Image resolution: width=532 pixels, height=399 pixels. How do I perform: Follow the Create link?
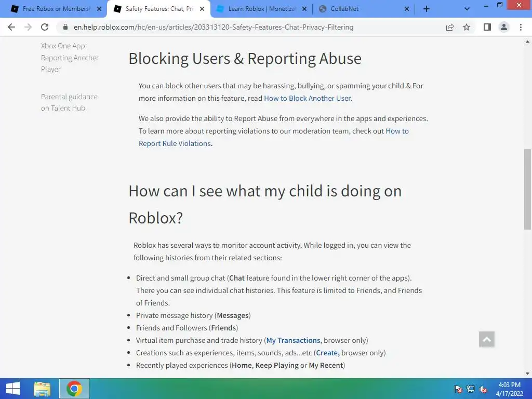(x=327, y=353)
